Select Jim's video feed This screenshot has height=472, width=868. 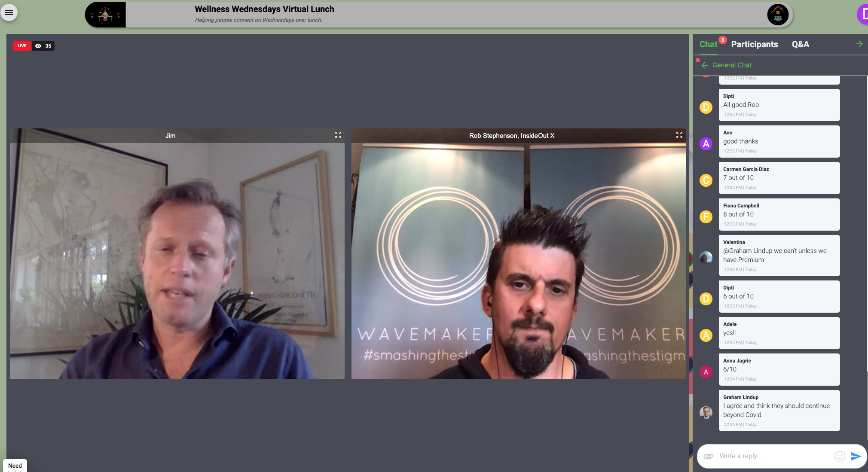[x=177, y=254]
